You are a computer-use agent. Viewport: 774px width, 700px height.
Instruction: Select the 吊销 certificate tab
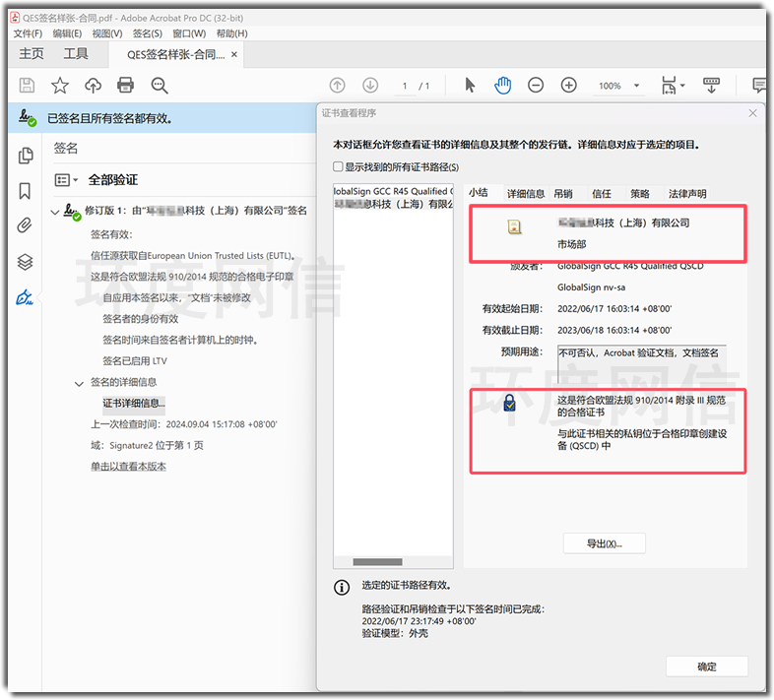point(563,194)
